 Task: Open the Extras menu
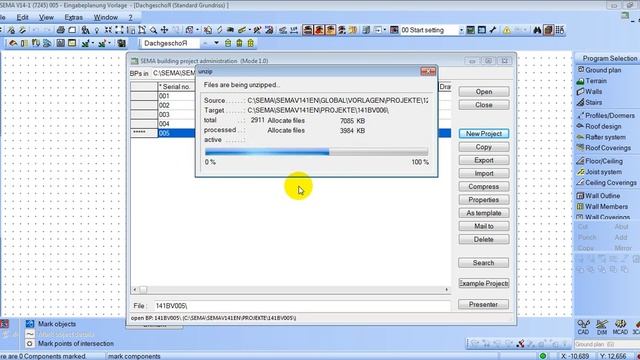[x=73, y=17]
